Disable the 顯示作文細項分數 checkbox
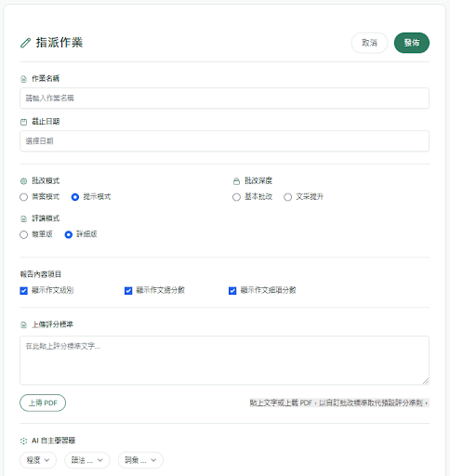Image resolution: width=450 pixels, height=476 pixels. pyautogui.click(x=232, y=291)
